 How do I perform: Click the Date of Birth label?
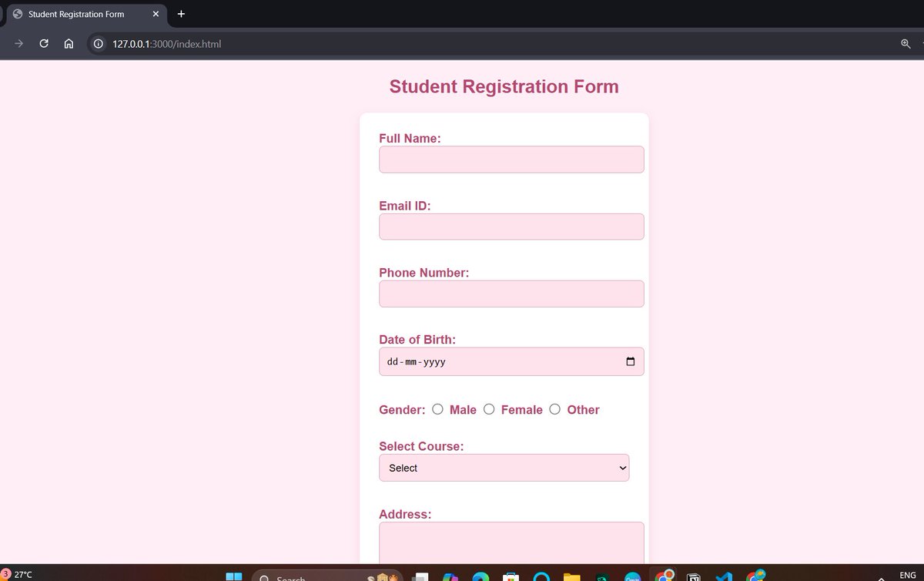pos(417,340)
